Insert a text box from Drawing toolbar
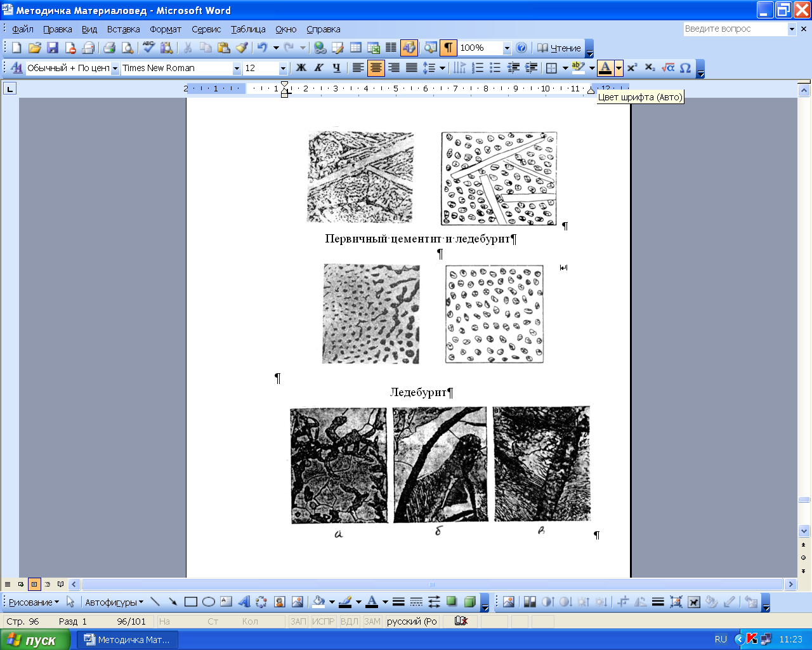 tap(226, 602)
